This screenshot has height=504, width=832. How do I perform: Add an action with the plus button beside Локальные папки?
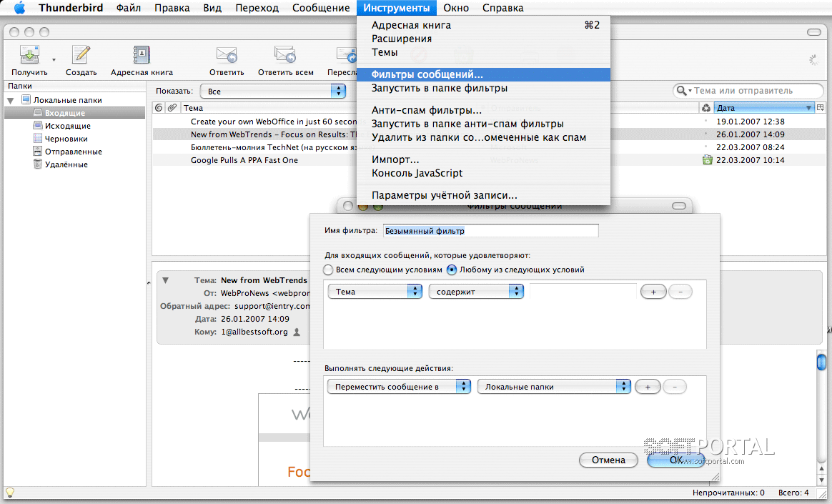click(648, 387)
